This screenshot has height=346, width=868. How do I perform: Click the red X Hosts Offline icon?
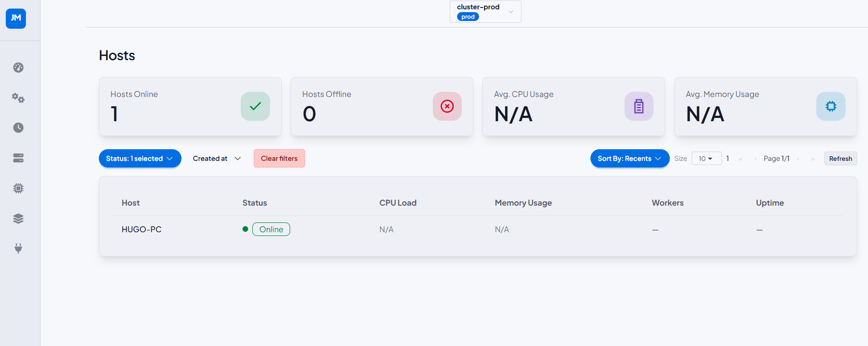click(x=447, y=106)
